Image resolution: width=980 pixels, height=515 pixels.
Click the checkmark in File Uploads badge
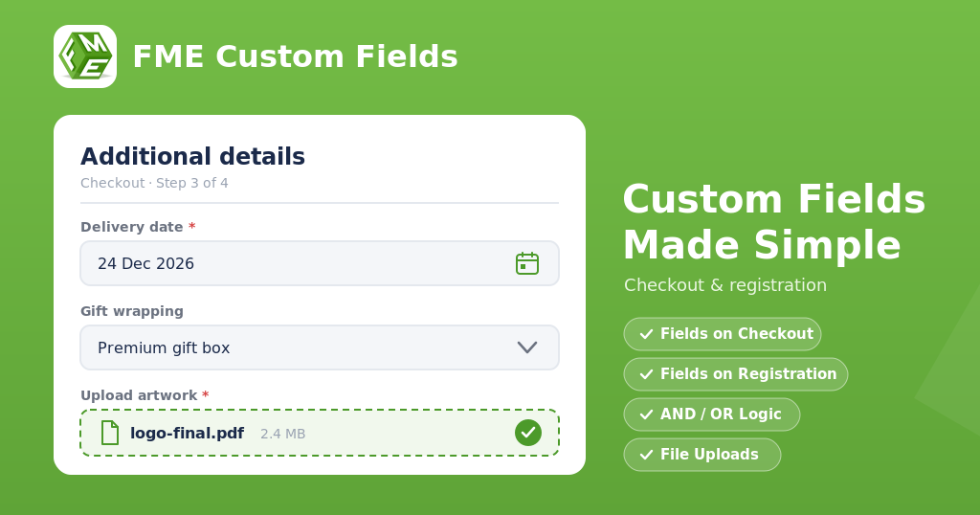coord(646,455)
